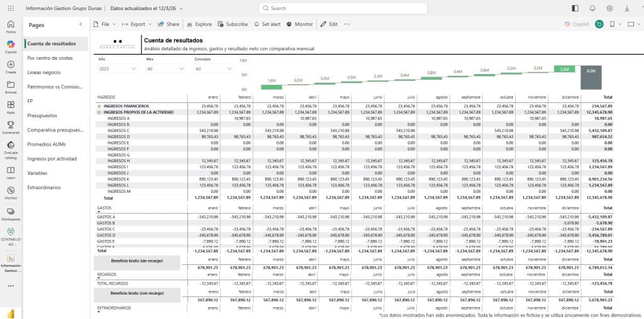Open the notifications bell
644x319 pixels.
[x=592, y=8]
